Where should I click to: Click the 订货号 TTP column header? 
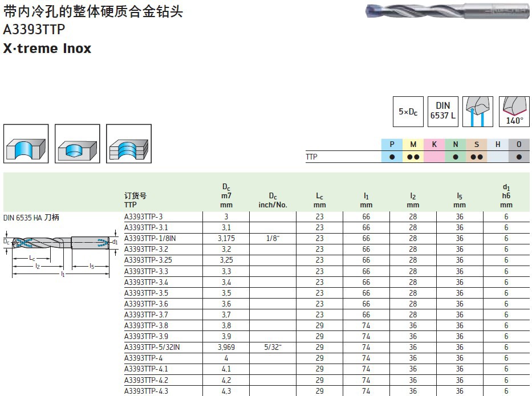click(135, 200)
